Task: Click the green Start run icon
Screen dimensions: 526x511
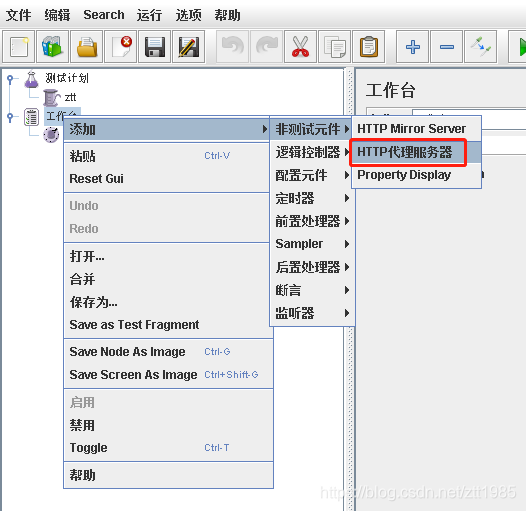Action: tap(518, 47)
